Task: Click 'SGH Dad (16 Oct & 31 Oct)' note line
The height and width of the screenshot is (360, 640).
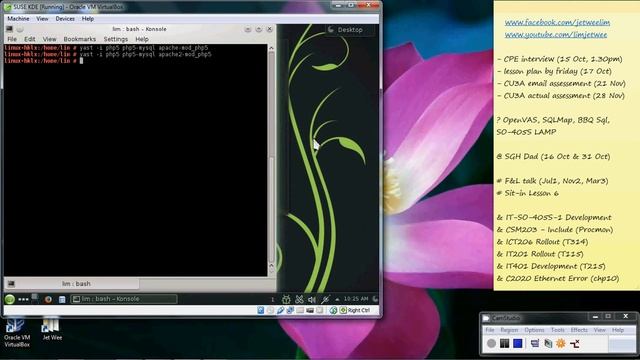Action: (x=553, y=157)
